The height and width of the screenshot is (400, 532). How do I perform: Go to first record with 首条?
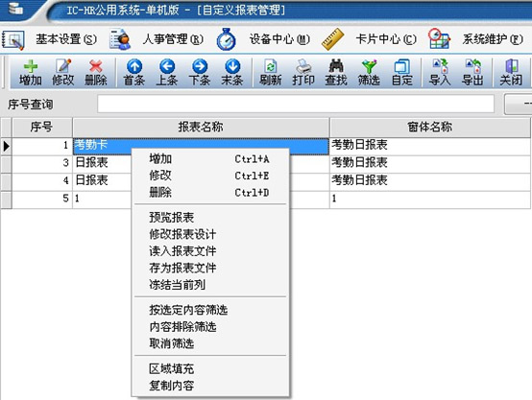pyautogui.click(x=134, y=73)
